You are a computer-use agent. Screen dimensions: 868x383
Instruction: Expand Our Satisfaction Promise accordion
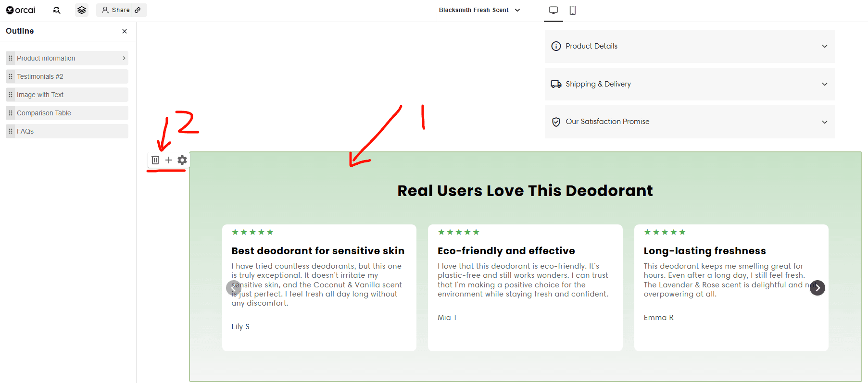click(690, 122)
